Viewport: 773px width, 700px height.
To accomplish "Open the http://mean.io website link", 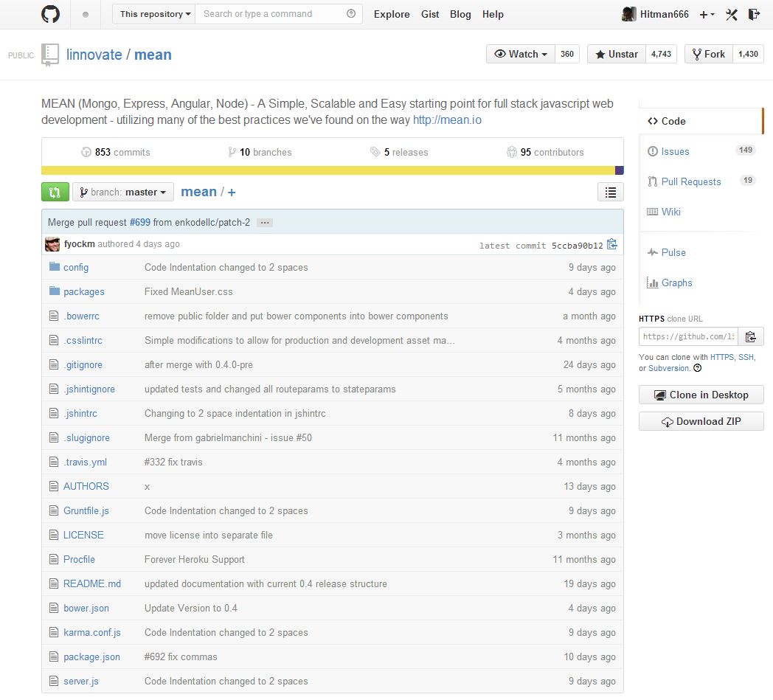I will click(x=447, y=119).
